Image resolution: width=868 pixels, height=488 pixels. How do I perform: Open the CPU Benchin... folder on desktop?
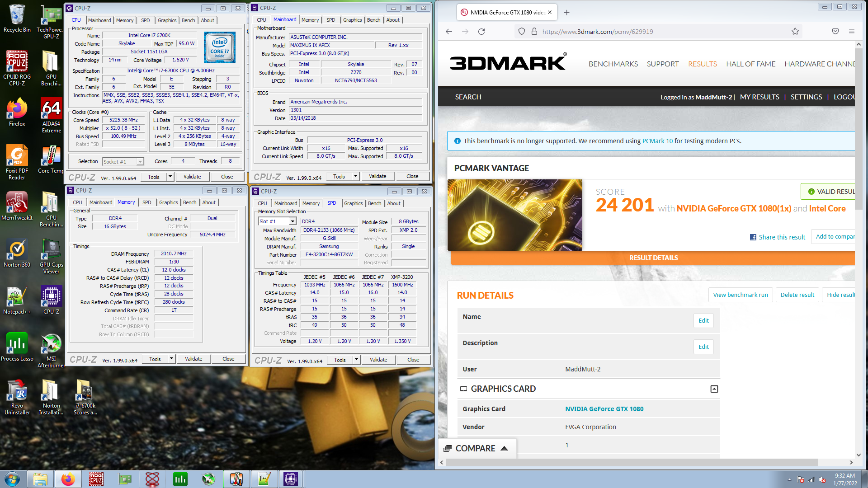pyautogui.click(x=51, y=209)
